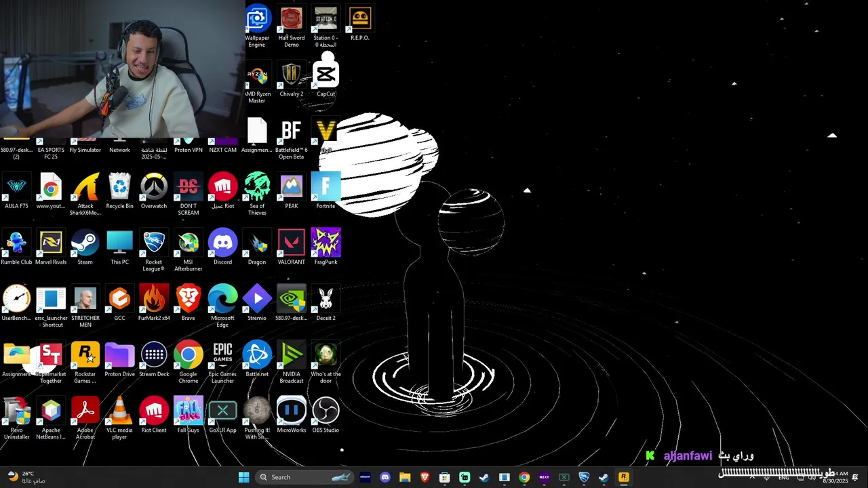This screenshot has height=488, width=868.
Task: Open Rockstar Games desktop shortcut
Action: click(x=85, y=363)
